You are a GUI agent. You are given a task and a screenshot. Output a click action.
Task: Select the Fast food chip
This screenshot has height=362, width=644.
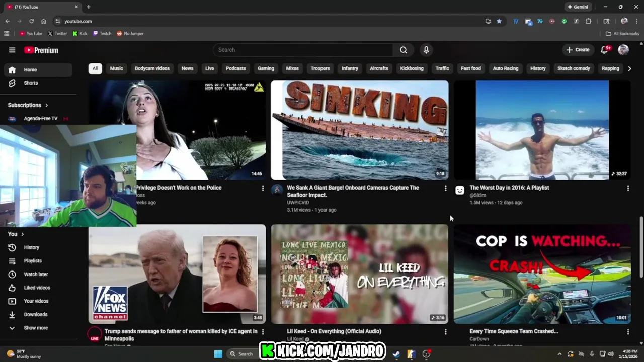click(x=471, y=68)
